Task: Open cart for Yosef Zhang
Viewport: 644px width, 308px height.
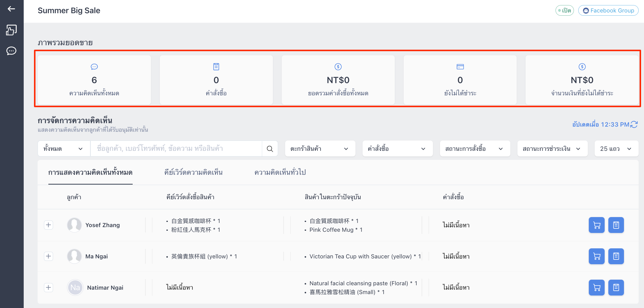Action: (x=597, y=225)
